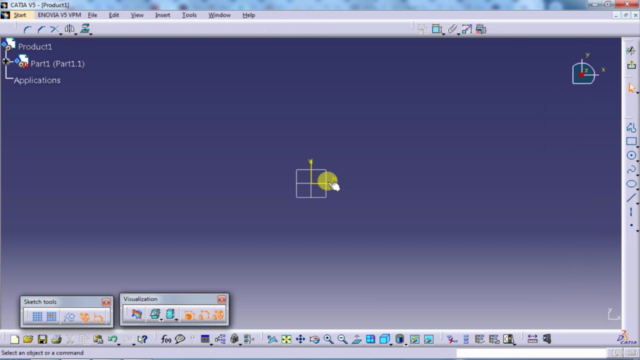
Task: Toggle Grid in Sketch tools
Action: click(x=37, y=317)
